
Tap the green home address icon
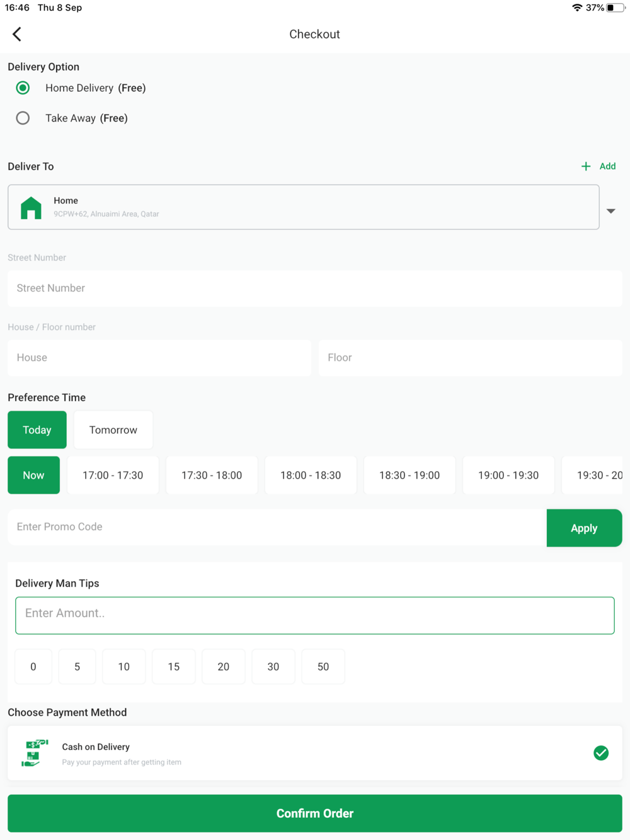(x=31, y=208)
